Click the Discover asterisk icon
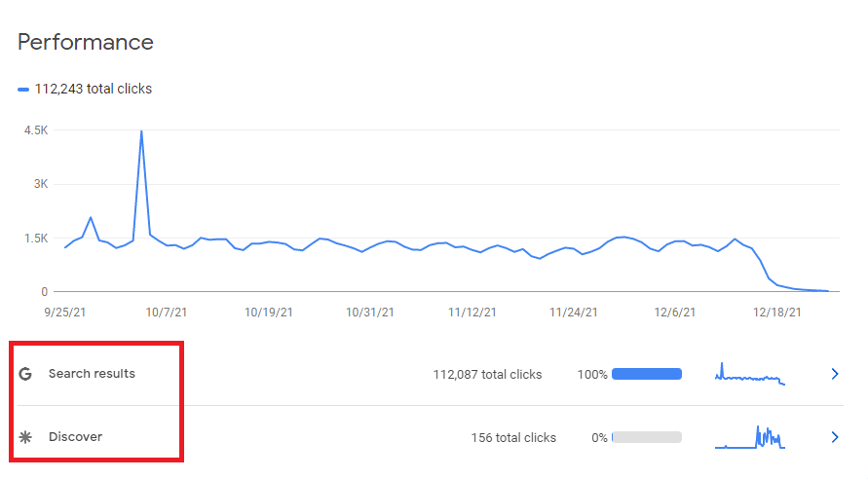 25,437
